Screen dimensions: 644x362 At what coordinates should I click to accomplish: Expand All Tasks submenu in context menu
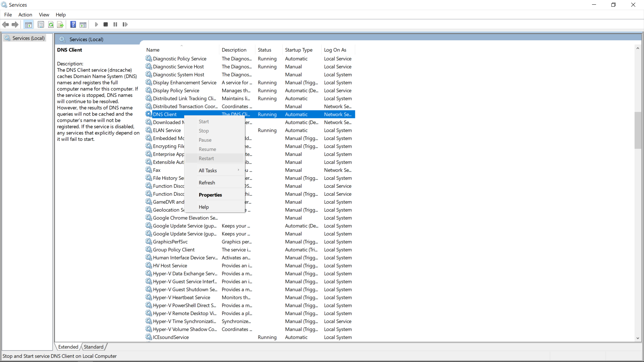tap(215, 171)
